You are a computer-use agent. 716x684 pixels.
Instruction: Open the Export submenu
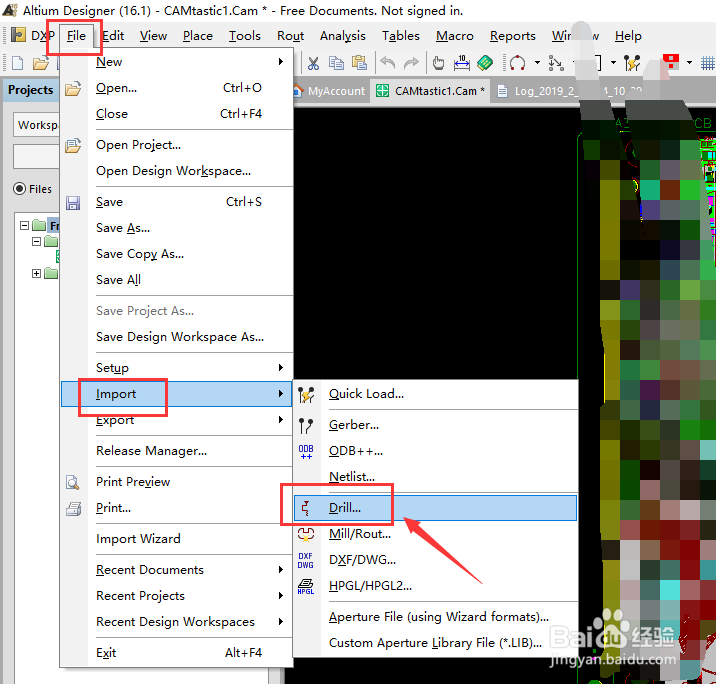point(177,420)
